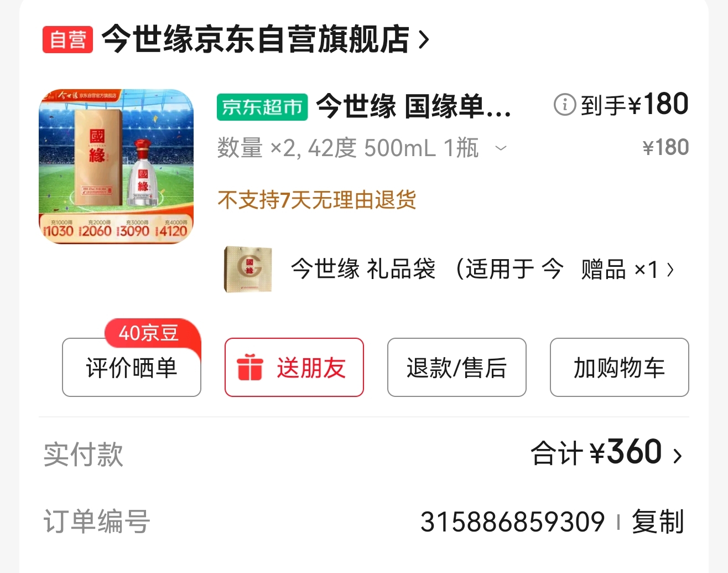Viewport: 728px width, 573px height.
Task: Tap the red gift box icon
Action: click(x=249, y=368)
